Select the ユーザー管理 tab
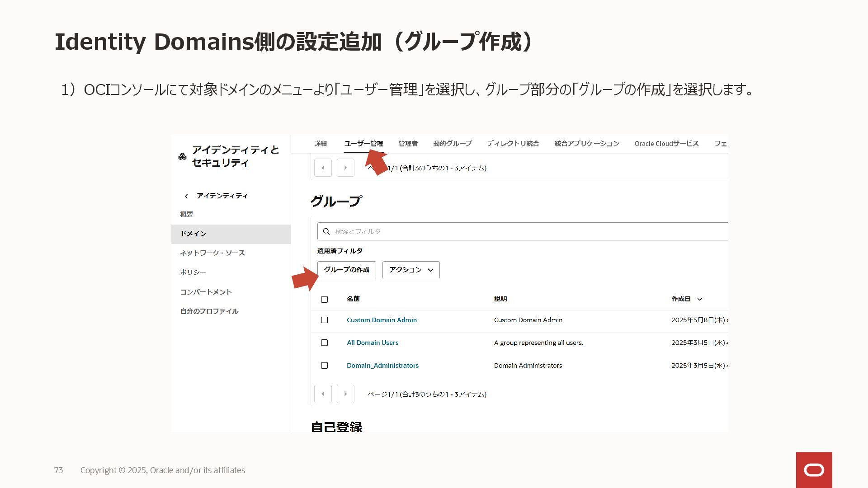Image resolution: width=868 pixels, height=488 pixels. click(x=363, y=144)
